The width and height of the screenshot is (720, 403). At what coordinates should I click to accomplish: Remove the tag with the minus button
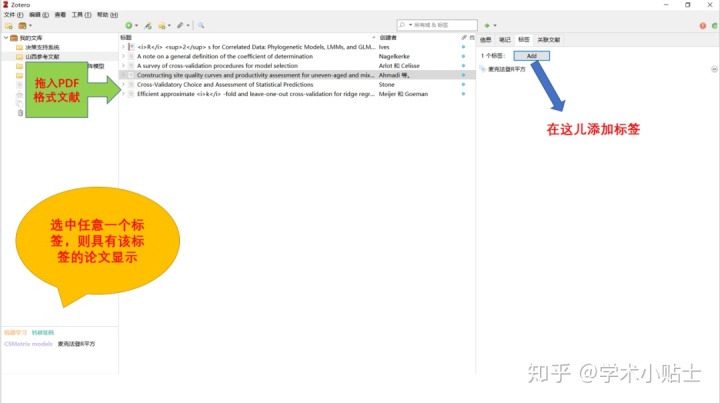pos(714,69)
